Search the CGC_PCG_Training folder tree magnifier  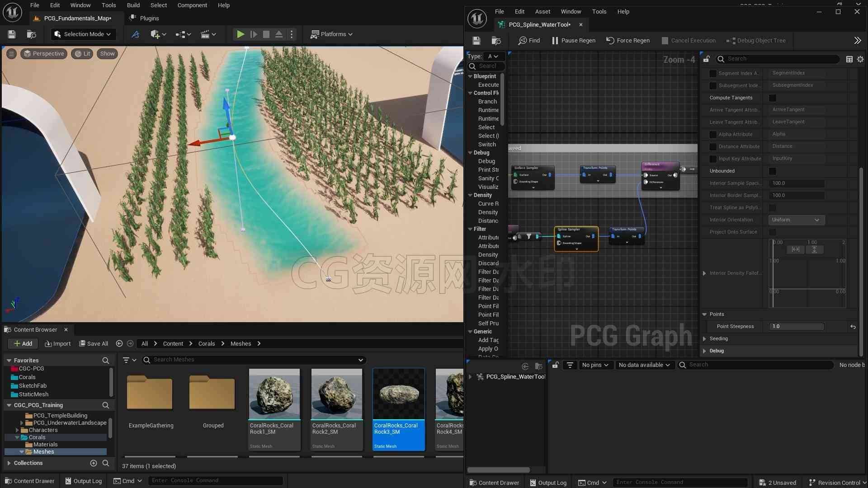pos(106,405)
